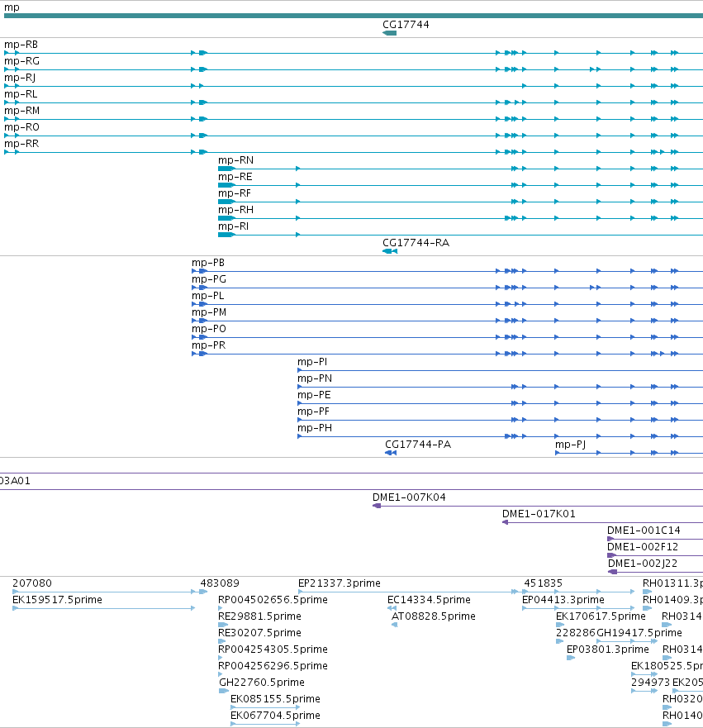Image resolution: width=703 pixels, height=728 pixels.
Task: Select the mp-RJ transcript label
Action: click(x=20, y=78)
